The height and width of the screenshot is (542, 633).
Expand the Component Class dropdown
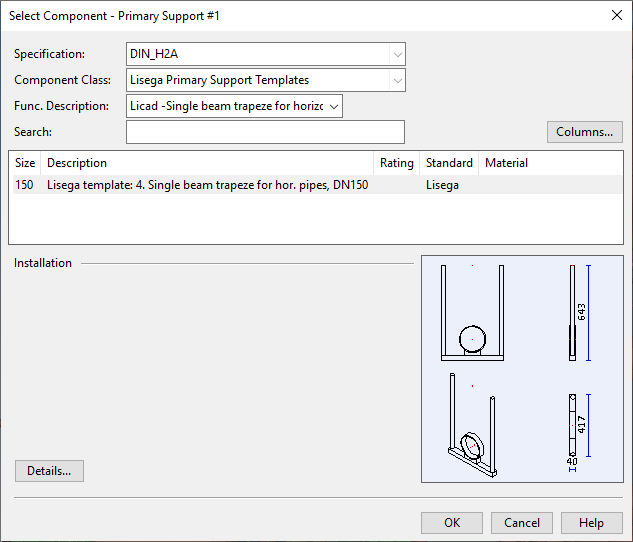[x=265, y=80]
